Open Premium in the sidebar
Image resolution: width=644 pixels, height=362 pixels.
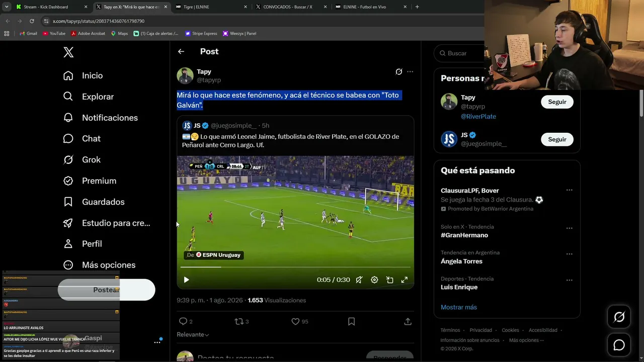(x=90, y=181)
